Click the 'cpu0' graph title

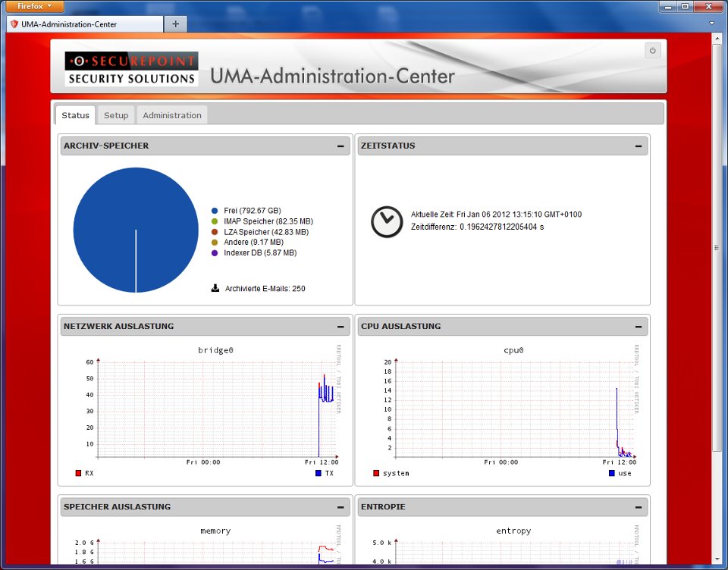pos(513,350)
